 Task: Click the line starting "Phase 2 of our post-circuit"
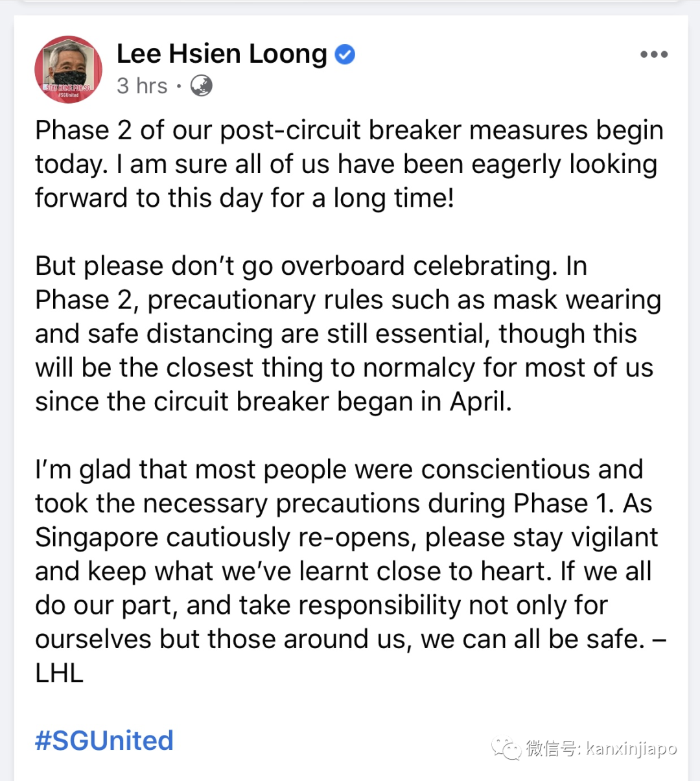click(349, 130)
